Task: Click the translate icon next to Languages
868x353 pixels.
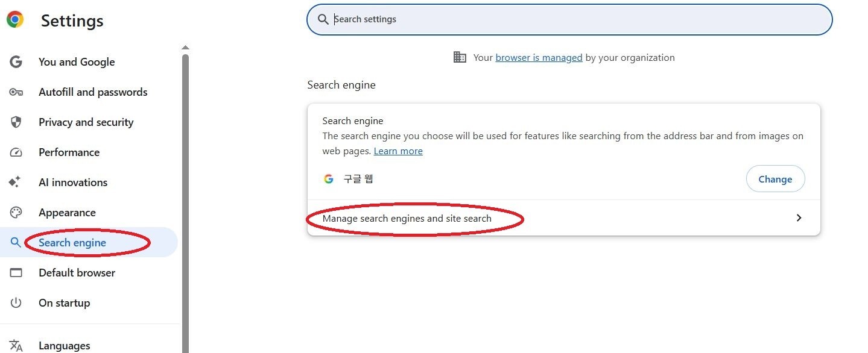Action: [16, 346]
